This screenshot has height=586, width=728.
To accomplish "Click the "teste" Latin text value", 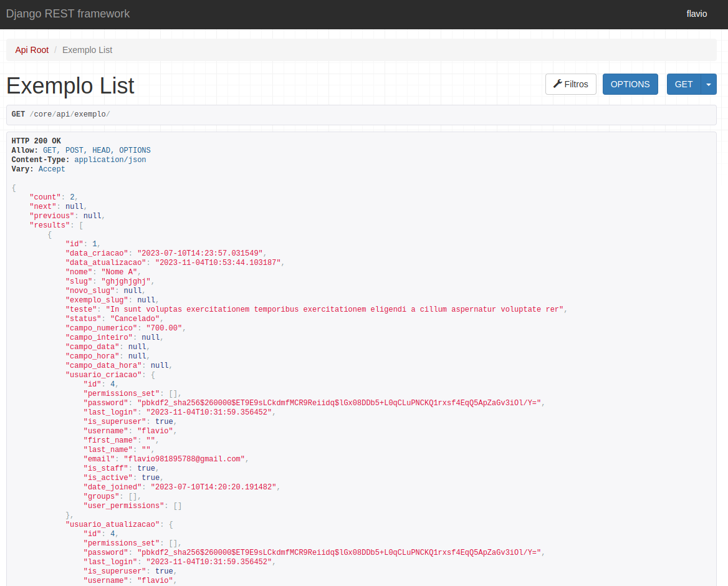I will [x=334, y=309].
